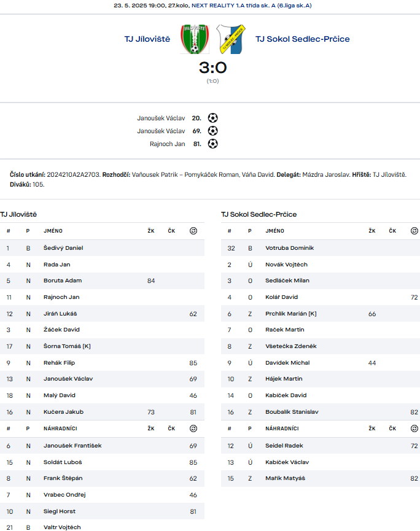
Task: Select substitute Siegl Horst row
Action: 103,511
